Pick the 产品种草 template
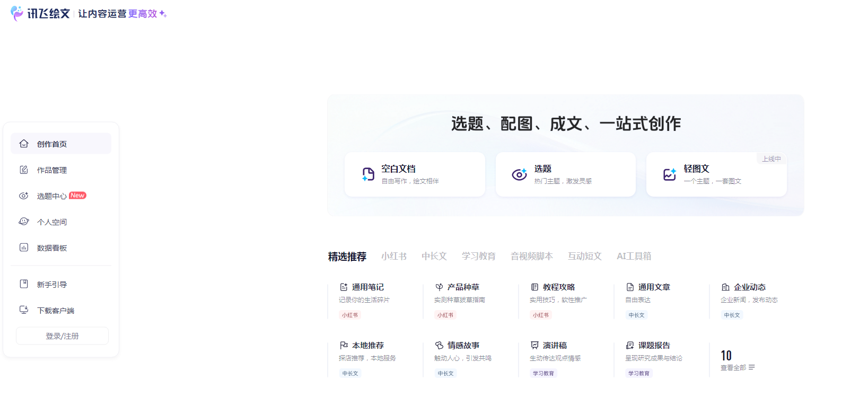 point(463,287)
